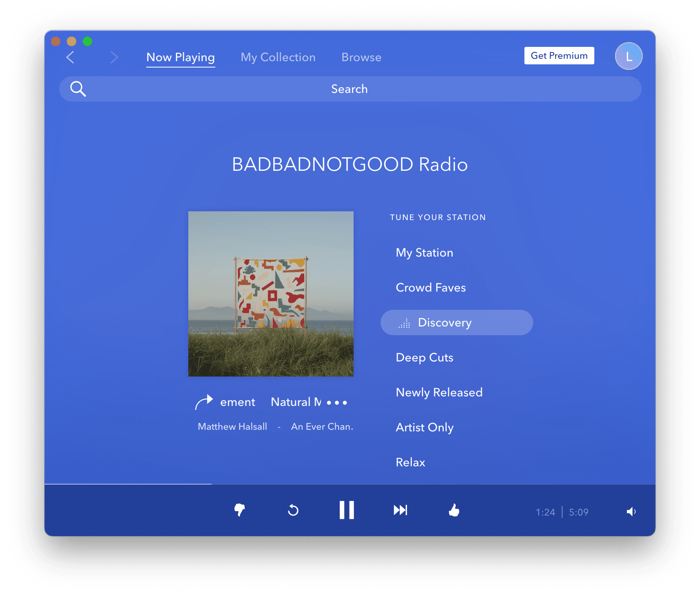The height and width of the screenshot is (595, 700).
Task: Select the Discovery station mode
Action: click(457, 323)
